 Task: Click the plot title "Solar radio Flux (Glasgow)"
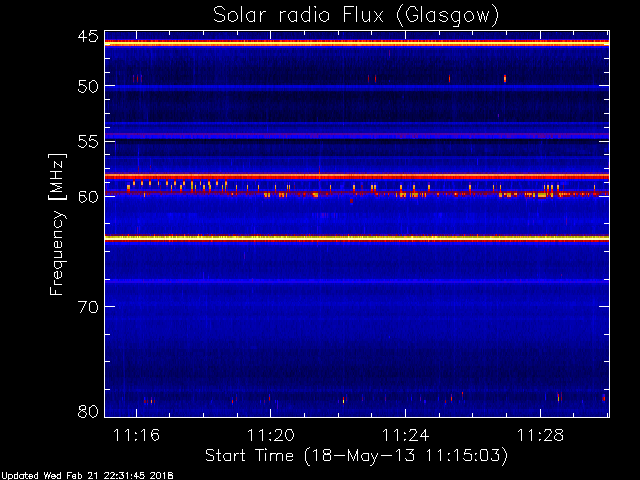pyautogui.click(x=356, y=16)
